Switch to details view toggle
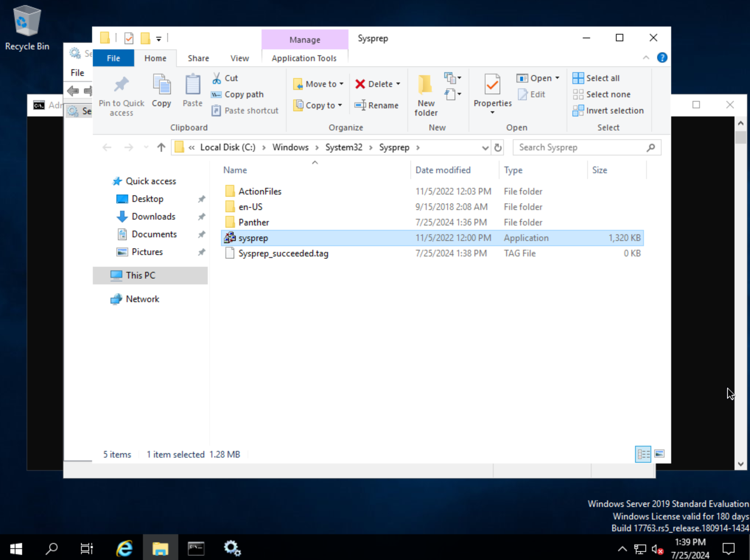This screenshot has height=560, width=750. [643, 454]
